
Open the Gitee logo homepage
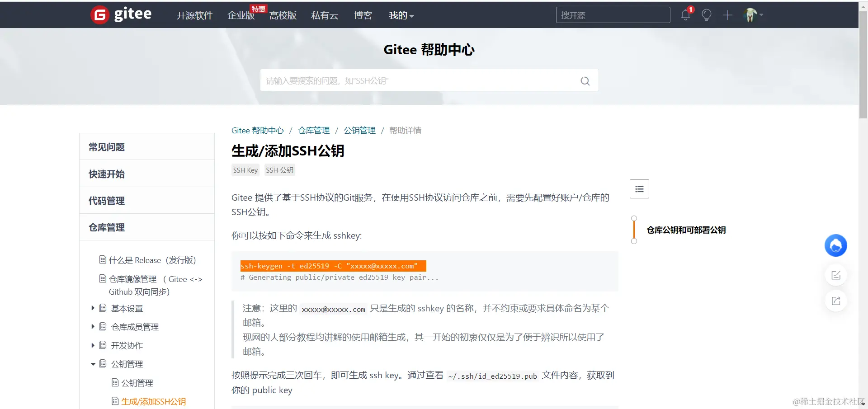pyautogui.click(x=121, y=14)
